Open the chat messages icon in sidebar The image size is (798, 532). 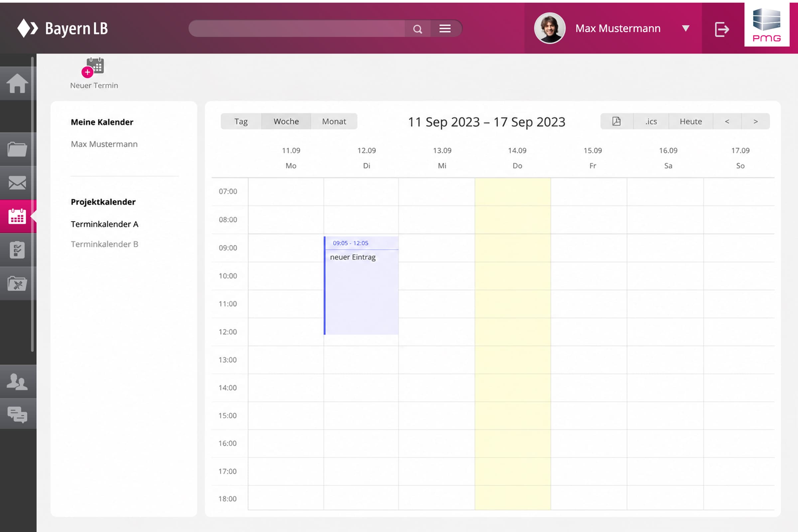[17, 414]
